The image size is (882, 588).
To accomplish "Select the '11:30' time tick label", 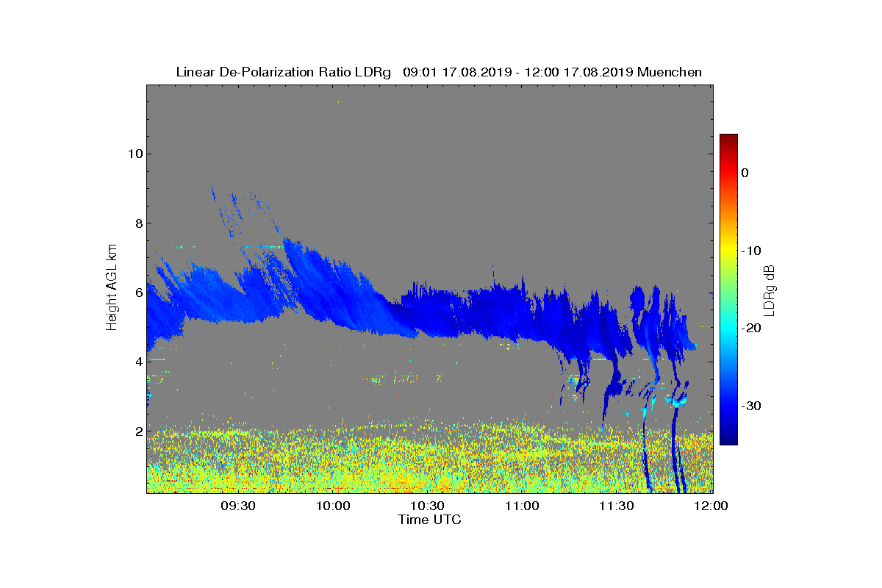I will (x=616, y=506).
